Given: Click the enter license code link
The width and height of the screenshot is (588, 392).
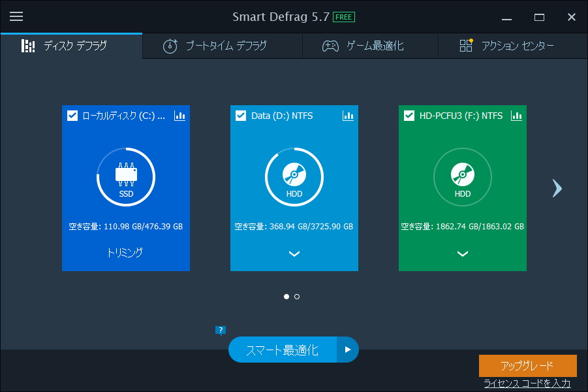Looking at the screenshot, I should [x=527, y=382].
